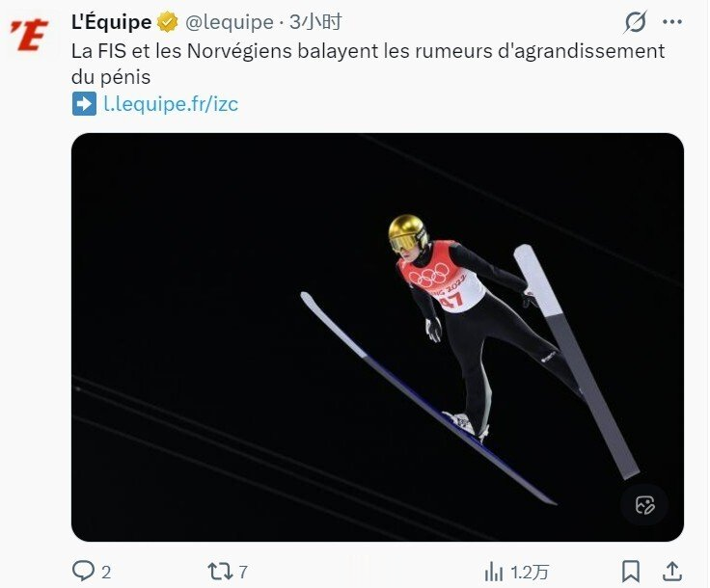Open the three-dot more options menu

click(672, 22)
